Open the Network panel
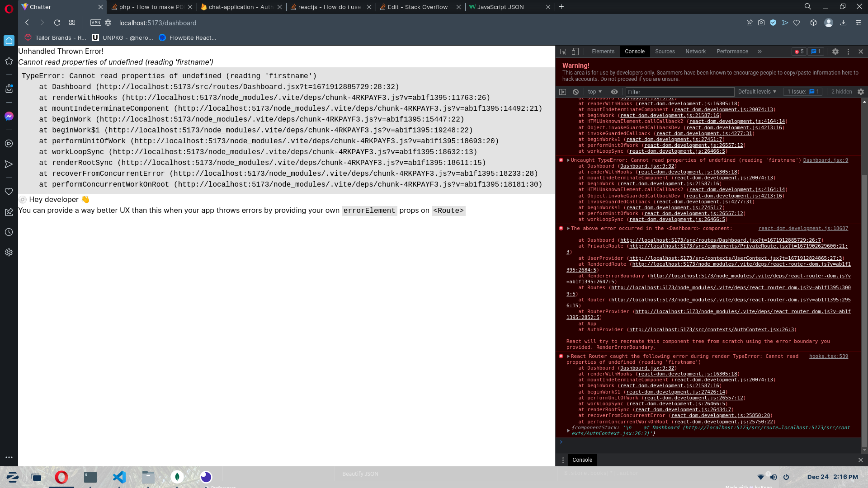This screenshot has height=488, width=868. (695, 51)
